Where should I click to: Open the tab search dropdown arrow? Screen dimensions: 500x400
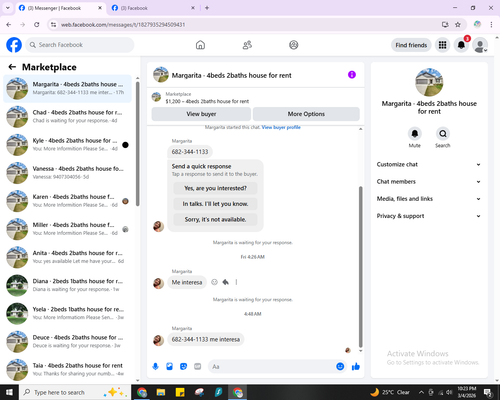tap(8, 8)
